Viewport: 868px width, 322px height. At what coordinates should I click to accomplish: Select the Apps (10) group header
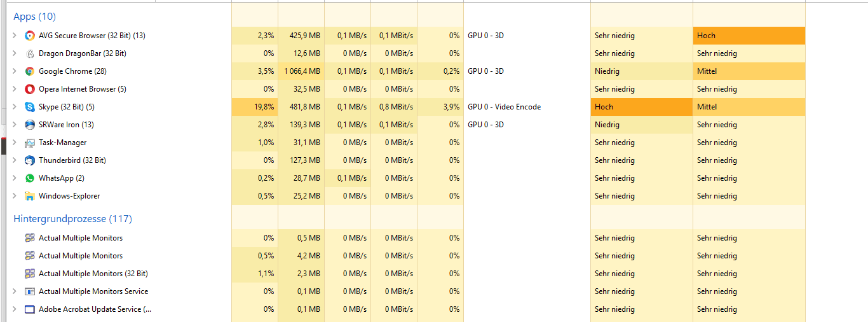tap(34, 17)
